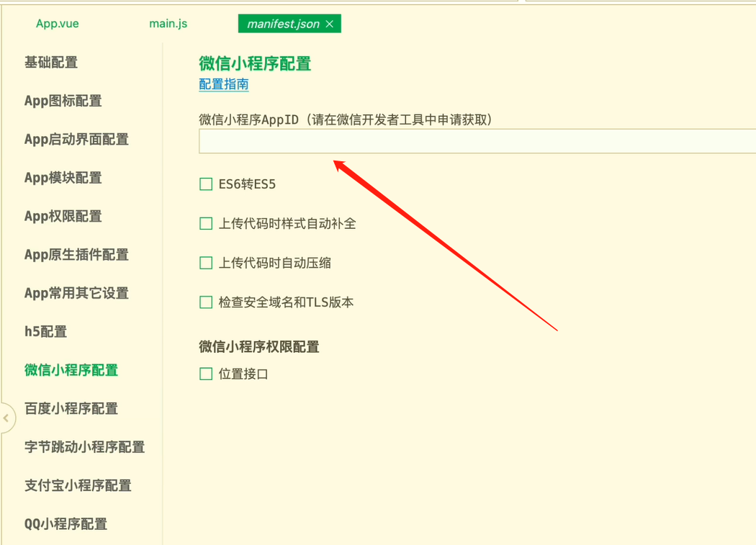Open 字节跳动小程序配置 section

pyautogui.click(x=85, y=447)
